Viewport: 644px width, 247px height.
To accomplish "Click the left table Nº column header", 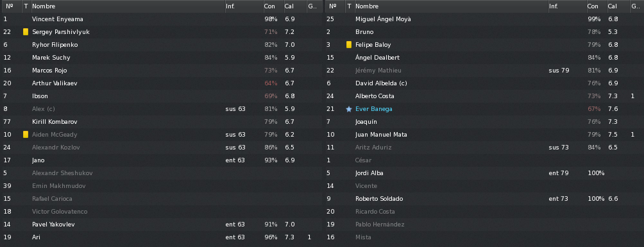I will coord(11,6).
